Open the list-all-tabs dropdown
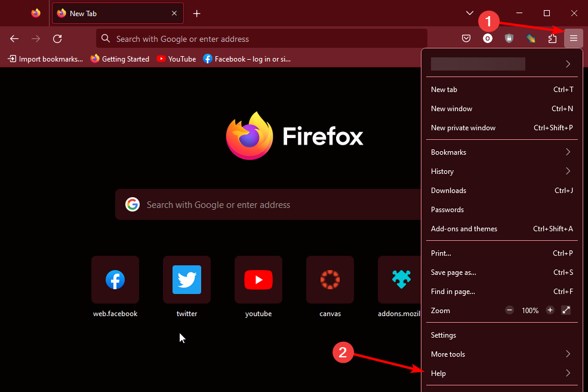 coord(470,13)
